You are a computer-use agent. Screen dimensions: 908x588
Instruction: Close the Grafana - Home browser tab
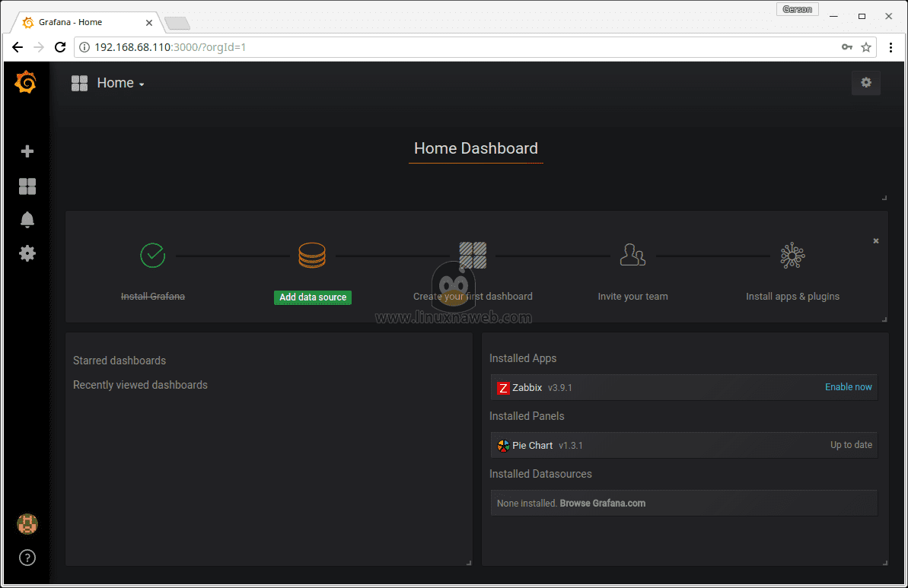(149, 23)
